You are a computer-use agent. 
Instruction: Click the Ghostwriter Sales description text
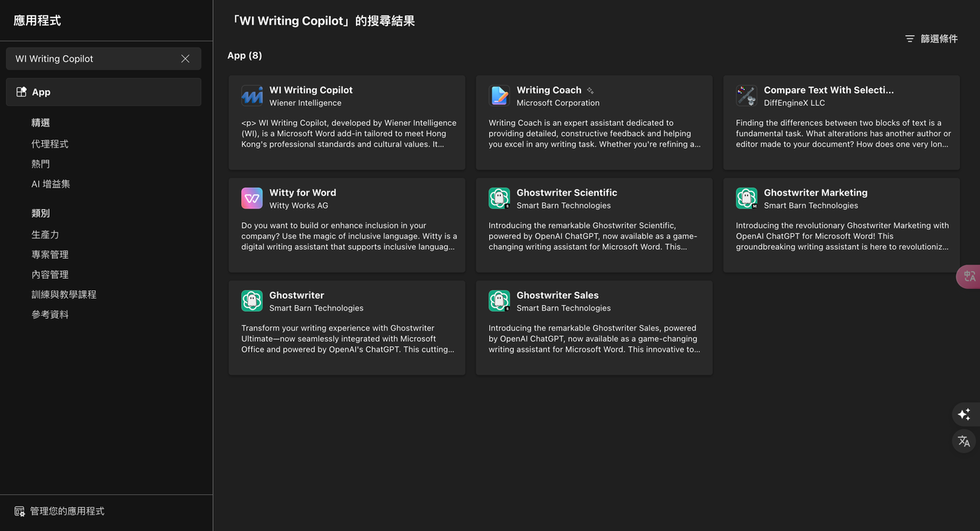tap(594, 339)
